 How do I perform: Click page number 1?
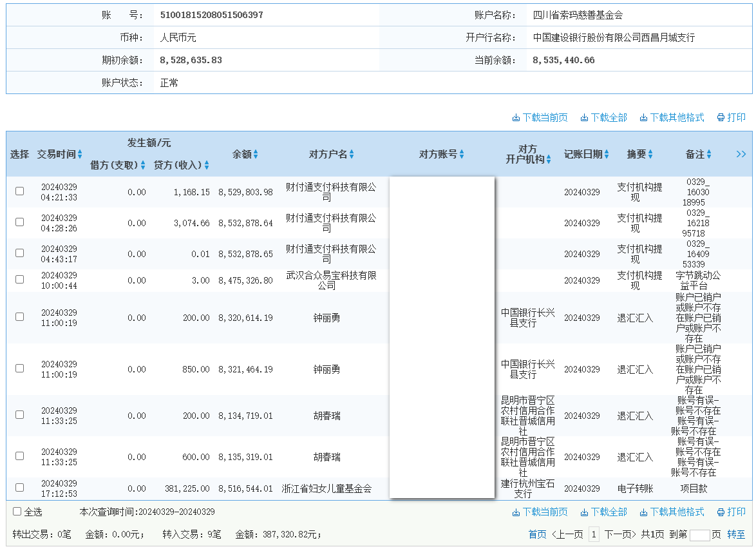(x=594, y=535)
